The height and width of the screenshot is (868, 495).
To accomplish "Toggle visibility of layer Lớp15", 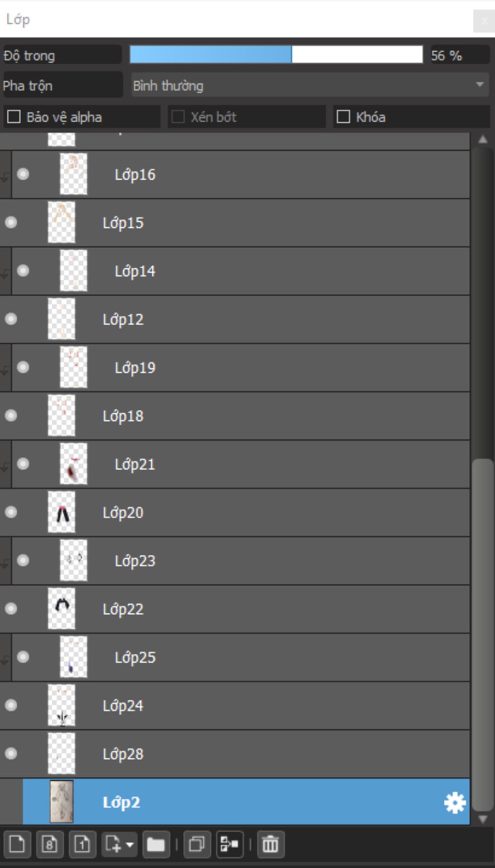I will tap(11, 222).
